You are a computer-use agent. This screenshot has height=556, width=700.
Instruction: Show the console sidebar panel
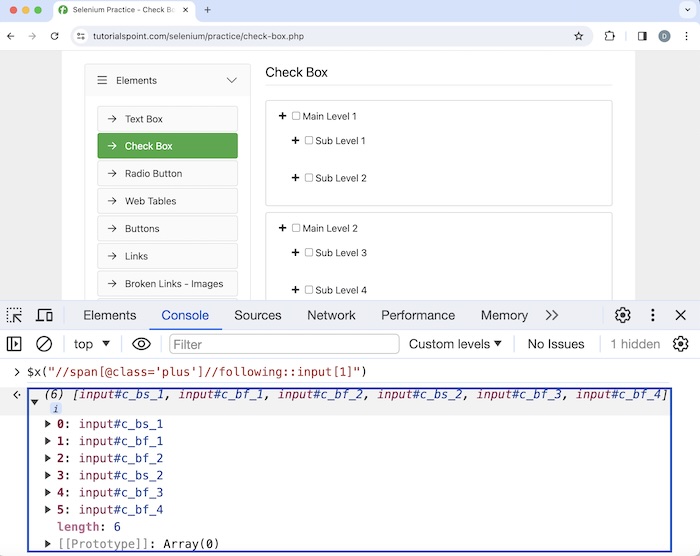[14, 344]
